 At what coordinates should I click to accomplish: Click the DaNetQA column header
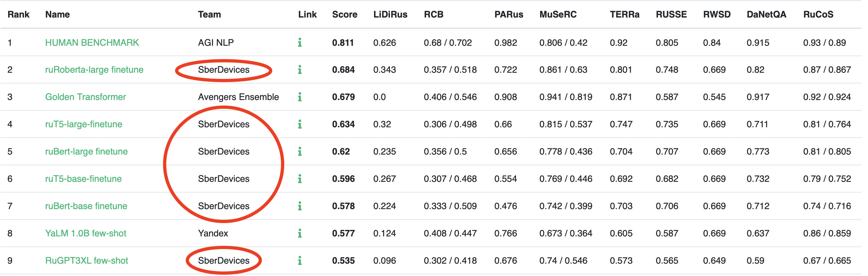pos(766,15)
